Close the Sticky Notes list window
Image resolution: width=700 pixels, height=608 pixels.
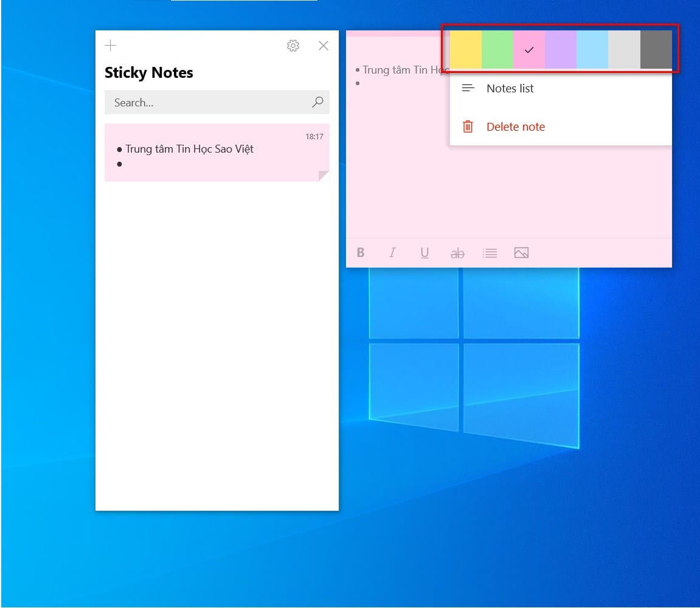[323, 46]
